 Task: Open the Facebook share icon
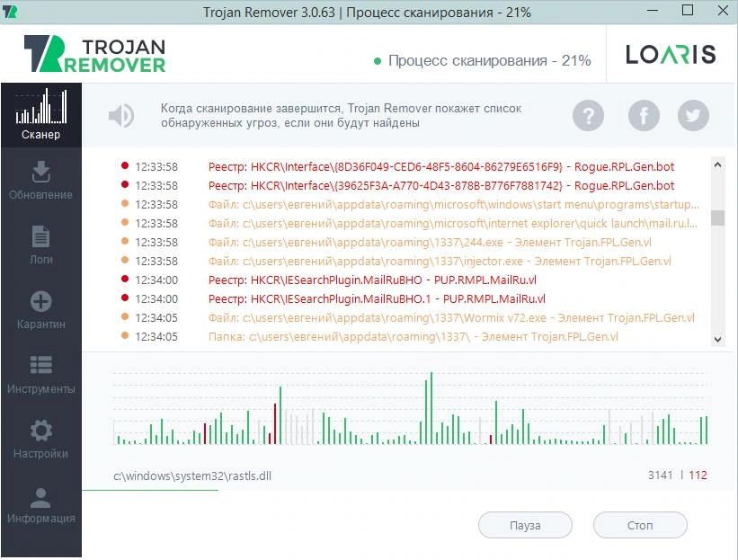point(644,115)
